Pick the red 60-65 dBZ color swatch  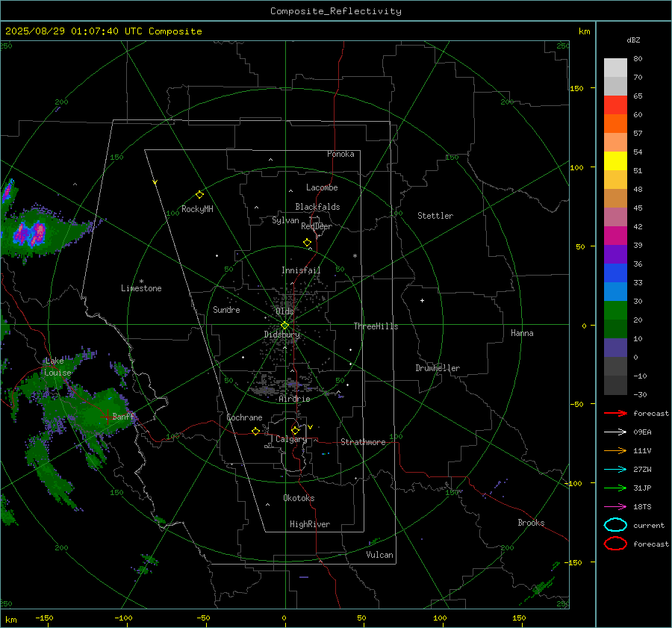[x=615, y=105]
